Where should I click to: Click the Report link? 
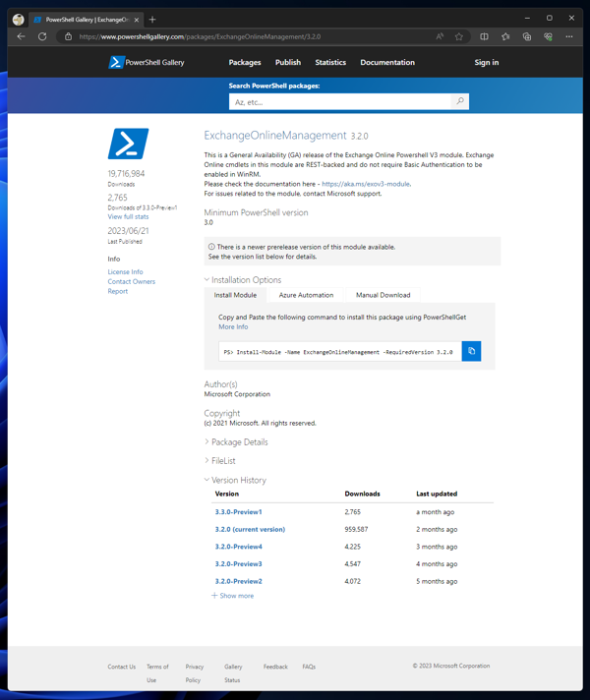pos(117,291)
